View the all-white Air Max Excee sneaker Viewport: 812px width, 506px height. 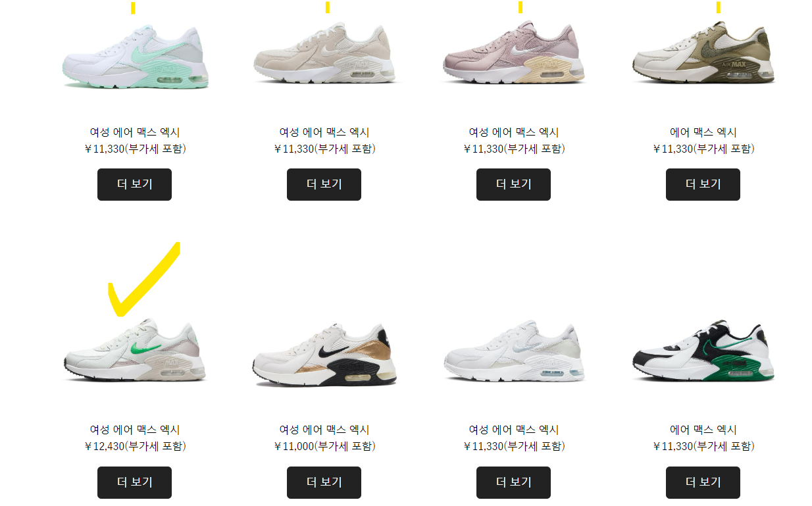514,352
